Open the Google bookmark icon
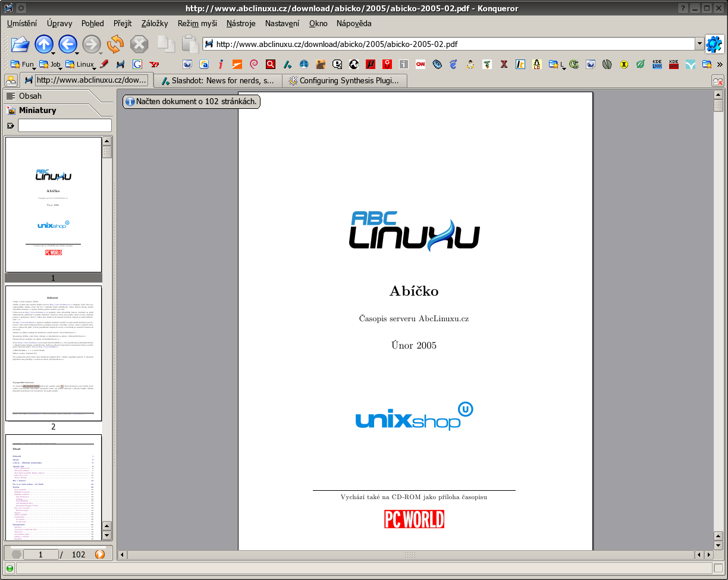This screenshot has width=728, height=580. click(x=137, y=64)
